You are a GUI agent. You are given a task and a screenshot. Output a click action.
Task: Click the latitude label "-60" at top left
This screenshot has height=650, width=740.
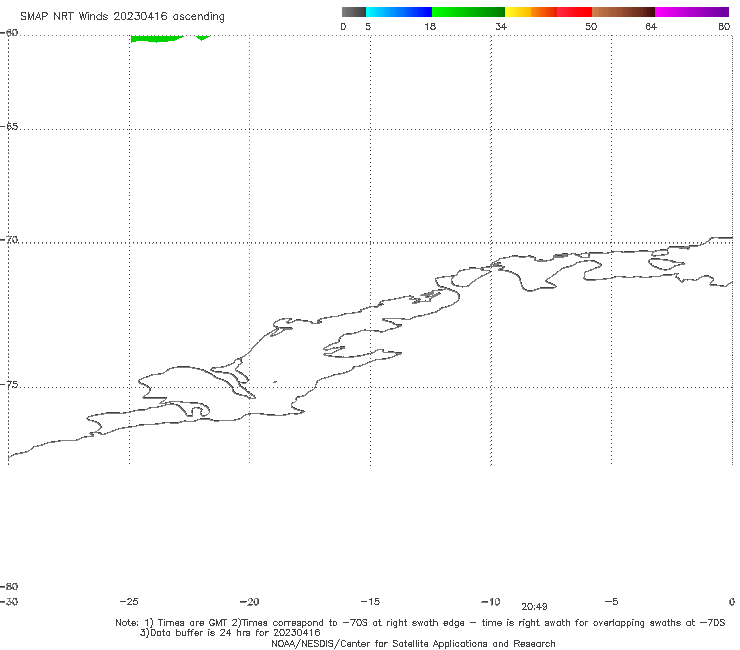click(x=9, y=33)
